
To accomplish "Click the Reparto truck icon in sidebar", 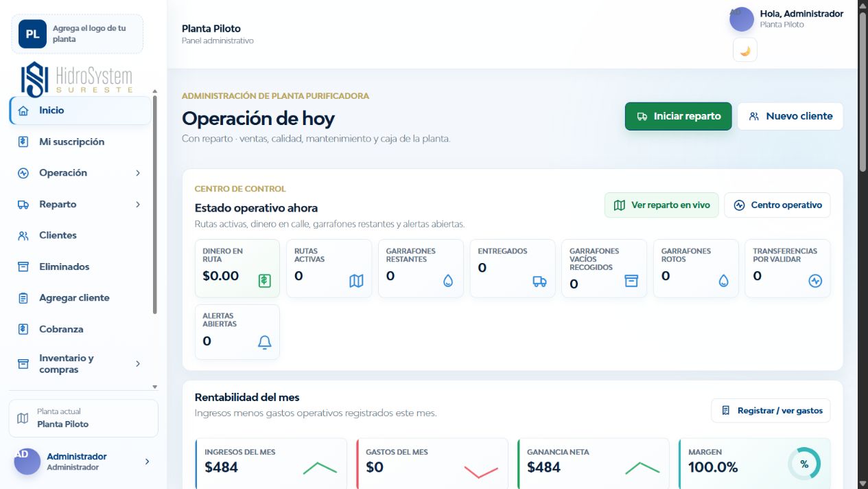I will [x=23, y=204].
